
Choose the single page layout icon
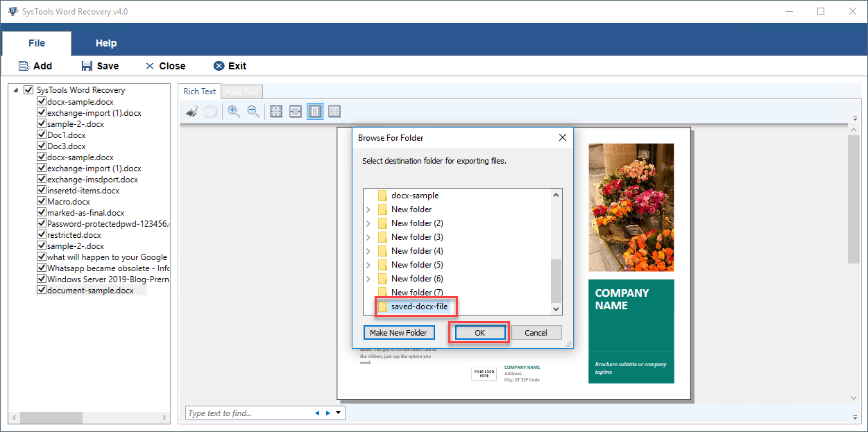tap(315, 111)
